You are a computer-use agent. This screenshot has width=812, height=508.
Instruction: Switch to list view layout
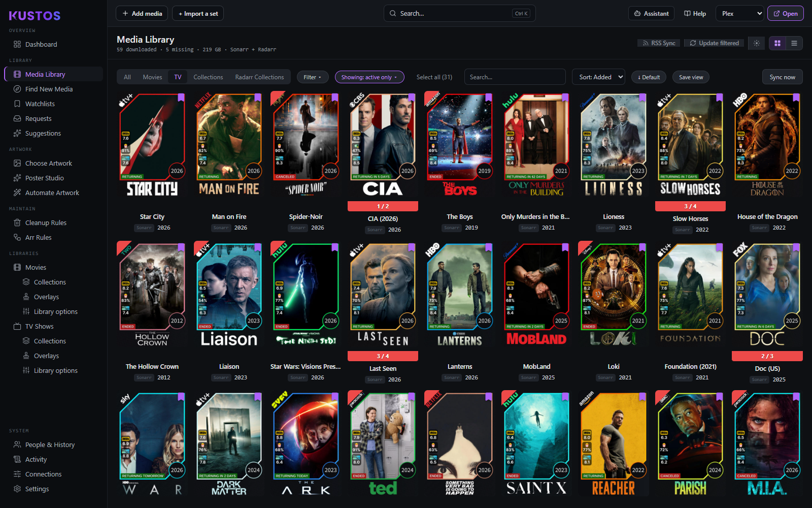794,43
